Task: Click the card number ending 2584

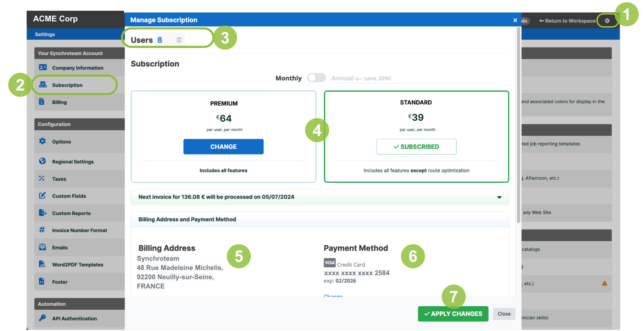Action: (x=356, y=273)
